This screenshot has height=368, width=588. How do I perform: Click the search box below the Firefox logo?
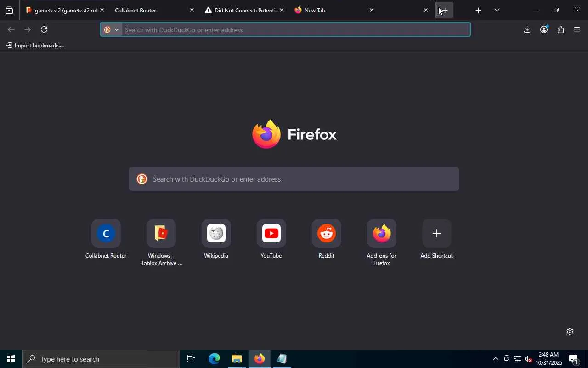(294, 179)
